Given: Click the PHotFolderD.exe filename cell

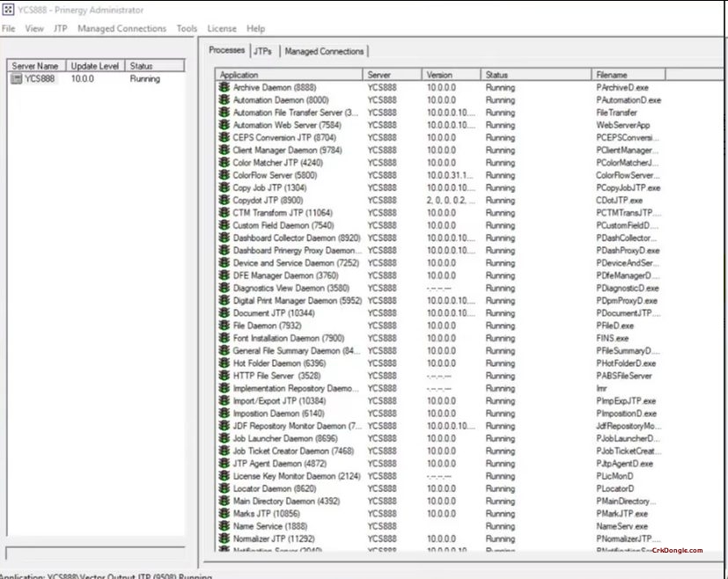Looking at the screenshot, I should point(626,363).
